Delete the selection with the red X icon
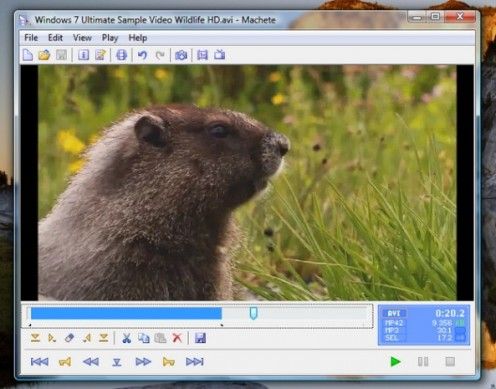The image size is (496, 389). click(x=177, y=338)
